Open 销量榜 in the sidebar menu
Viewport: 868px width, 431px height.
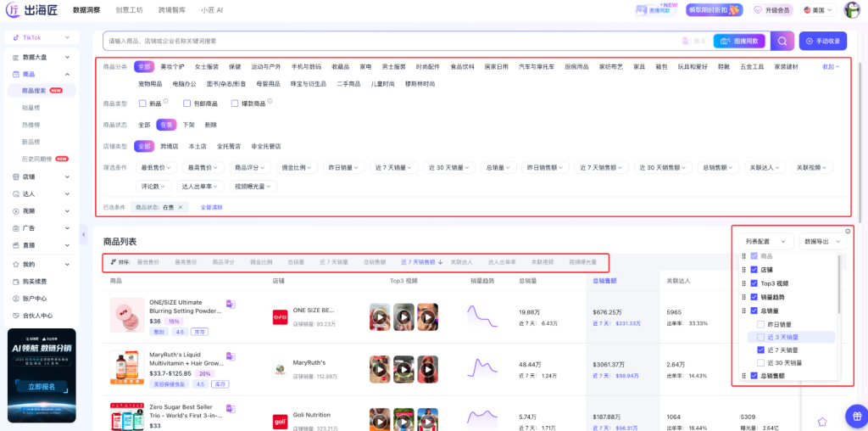point(31,108)
